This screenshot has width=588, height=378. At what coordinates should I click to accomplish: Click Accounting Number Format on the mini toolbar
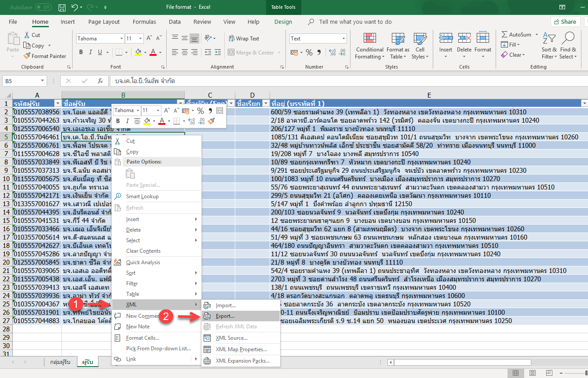pos(186,111)
